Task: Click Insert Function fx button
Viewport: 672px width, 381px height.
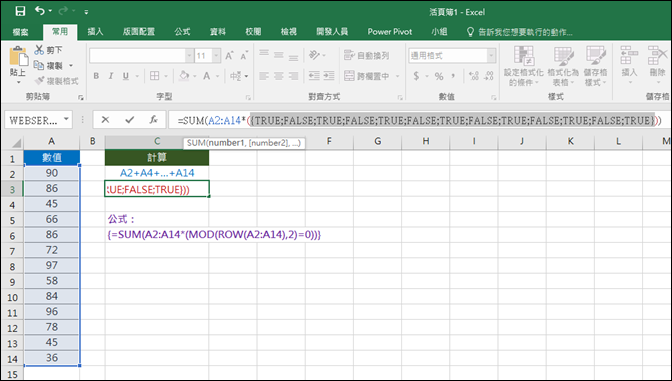Action: tap(153, 120)
